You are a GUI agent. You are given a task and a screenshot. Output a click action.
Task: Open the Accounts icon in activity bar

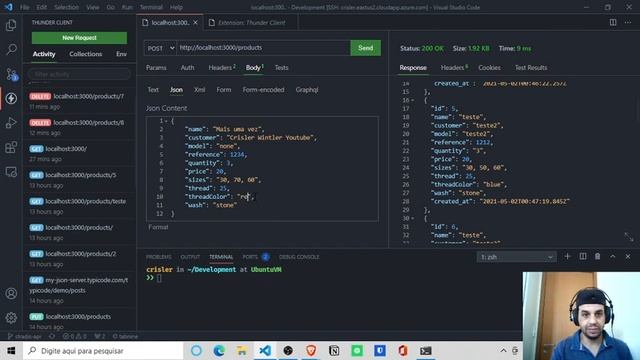11,293
